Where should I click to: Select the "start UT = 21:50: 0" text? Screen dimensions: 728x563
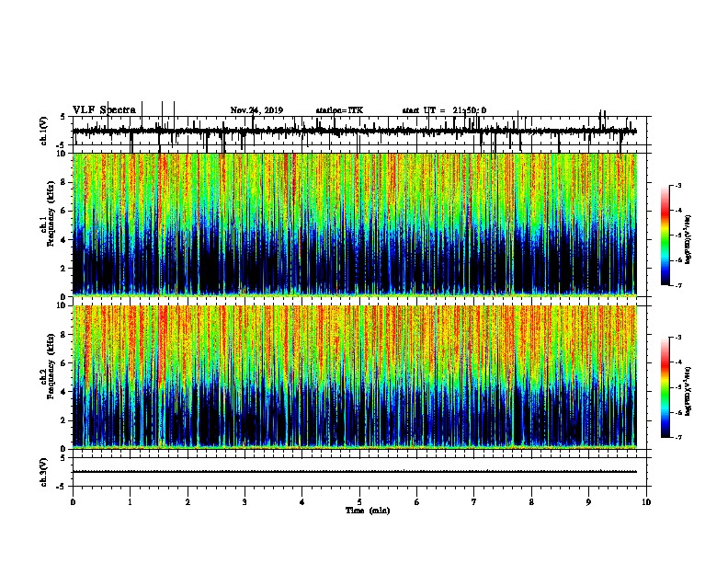444,110
